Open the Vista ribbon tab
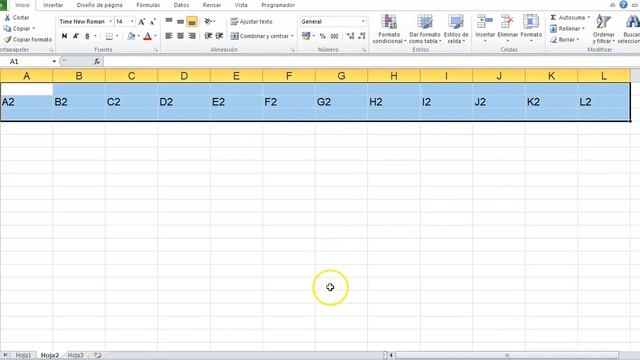 click(x=241, y=5)
